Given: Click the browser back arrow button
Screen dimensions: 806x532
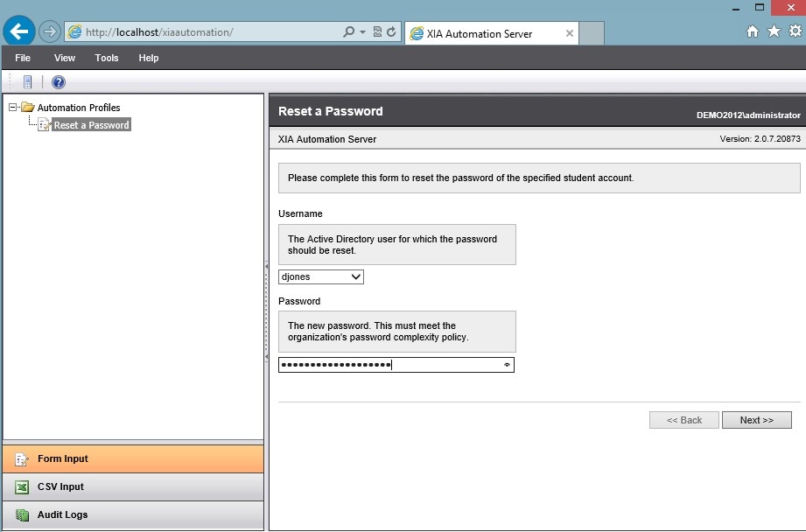Looking at the screenshot, I should [x=19, y=31].
